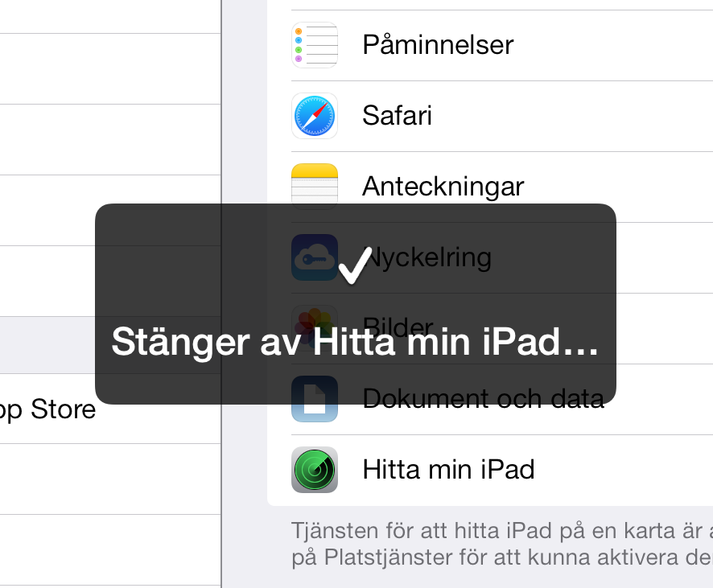The width and height of the screenshot is (713, 588).
Task: Tap the Dokument och data icon
Action: (x=314, y=398)
